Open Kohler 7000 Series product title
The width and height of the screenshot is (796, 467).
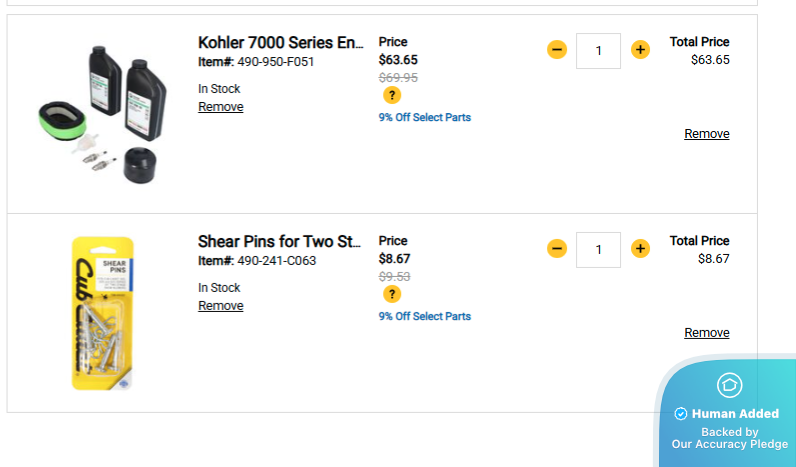pos(281,43)
